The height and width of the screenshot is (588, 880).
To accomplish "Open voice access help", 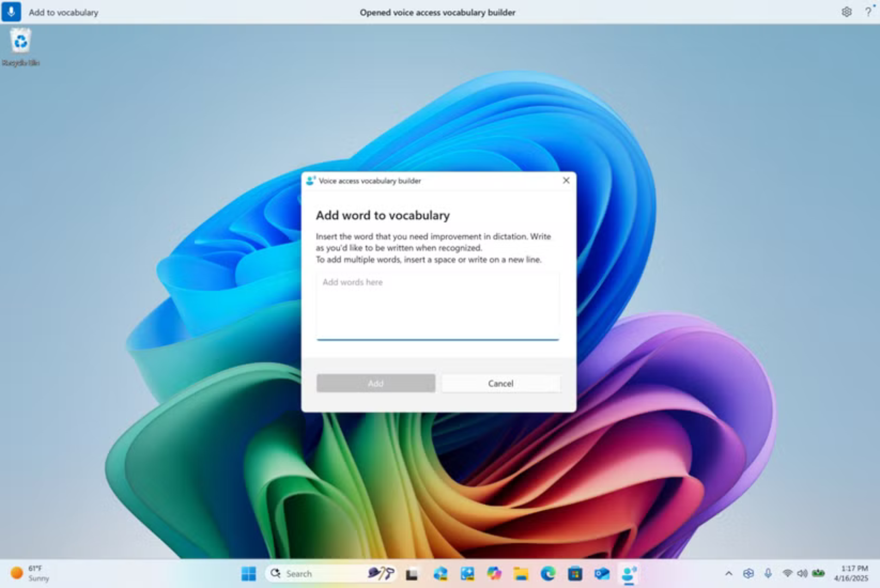I will 867,12.
